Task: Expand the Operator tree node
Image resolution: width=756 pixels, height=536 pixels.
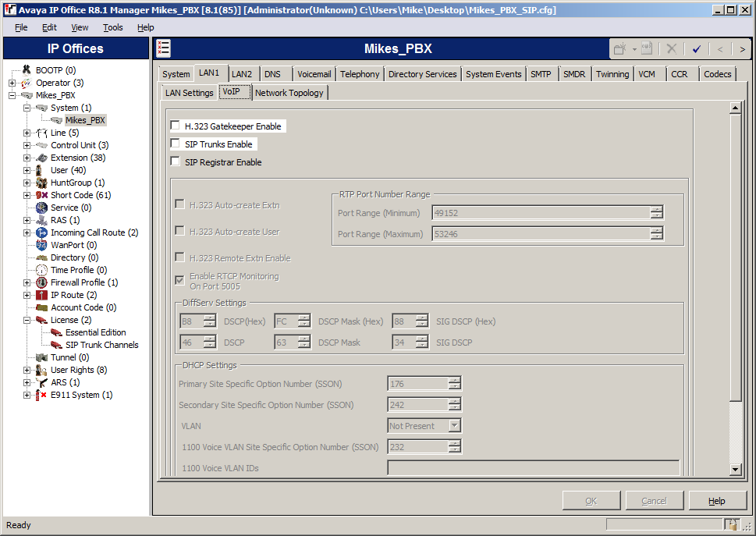Action: (12, 83)
